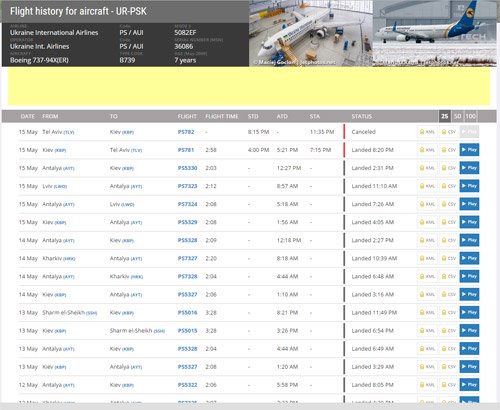Download KML for flight PS7323

(x=427, y=186)
